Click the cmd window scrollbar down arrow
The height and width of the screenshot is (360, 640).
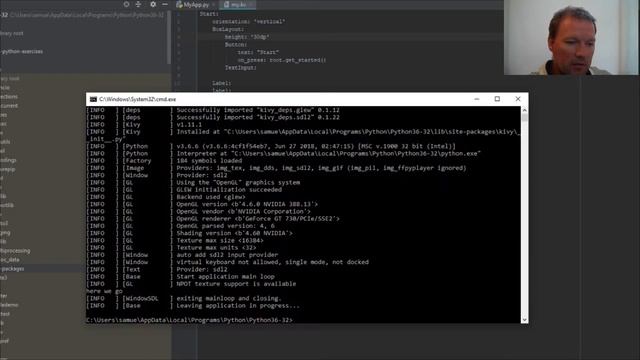[x=524, y=320]
